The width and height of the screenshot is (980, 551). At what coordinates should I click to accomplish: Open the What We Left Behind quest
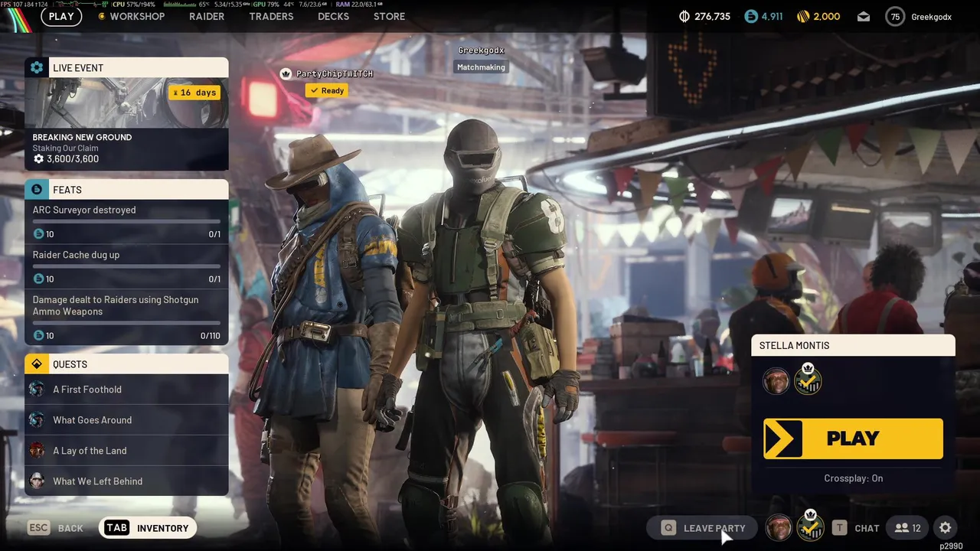point(126,481)
